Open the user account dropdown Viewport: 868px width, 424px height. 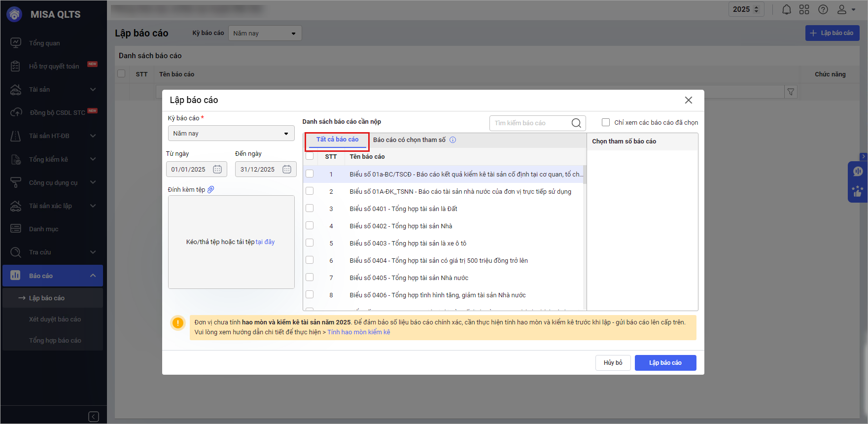tap(846, 9)
